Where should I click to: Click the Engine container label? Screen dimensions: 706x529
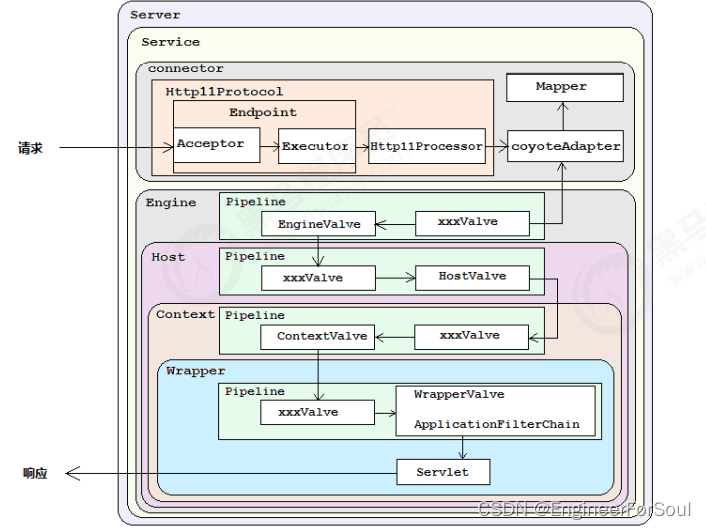tap(171, 203)
